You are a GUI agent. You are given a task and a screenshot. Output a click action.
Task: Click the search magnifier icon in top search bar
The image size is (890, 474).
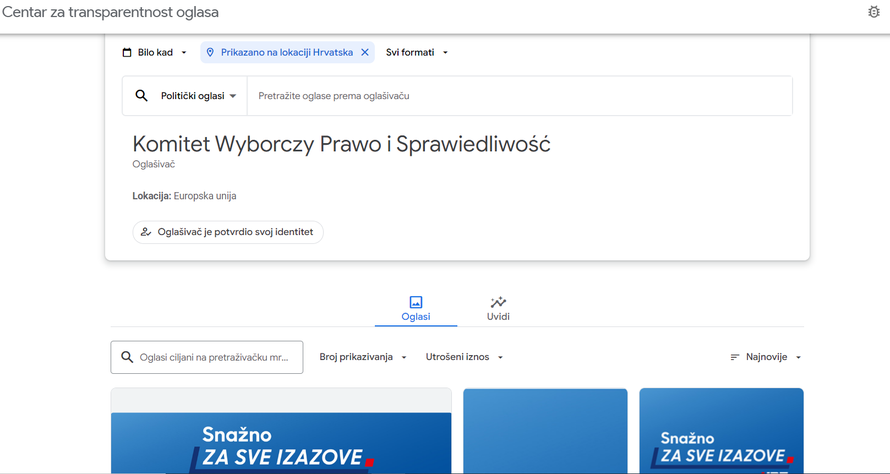[x=141, y=95]
